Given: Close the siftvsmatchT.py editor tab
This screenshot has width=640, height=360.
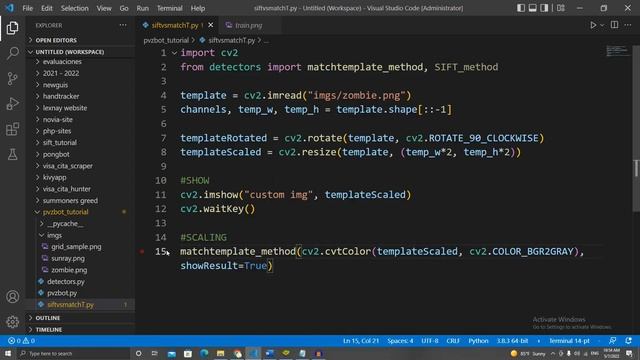Looking at the screenshot, I should click(211, 25).
